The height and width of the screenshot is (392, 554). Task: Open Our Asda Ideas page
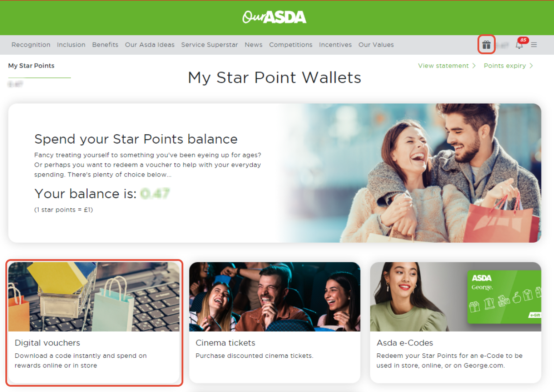tap(150, 45)
